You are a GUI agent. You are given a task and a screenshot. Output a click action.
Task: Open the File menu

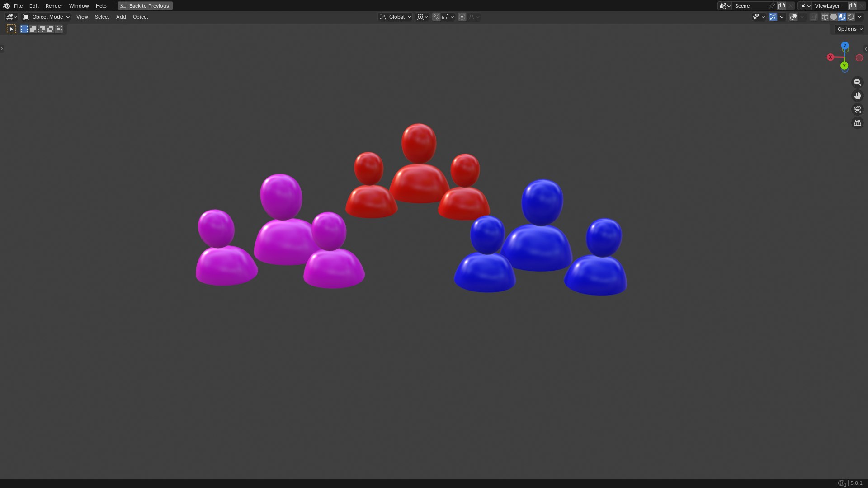(18, 6)
